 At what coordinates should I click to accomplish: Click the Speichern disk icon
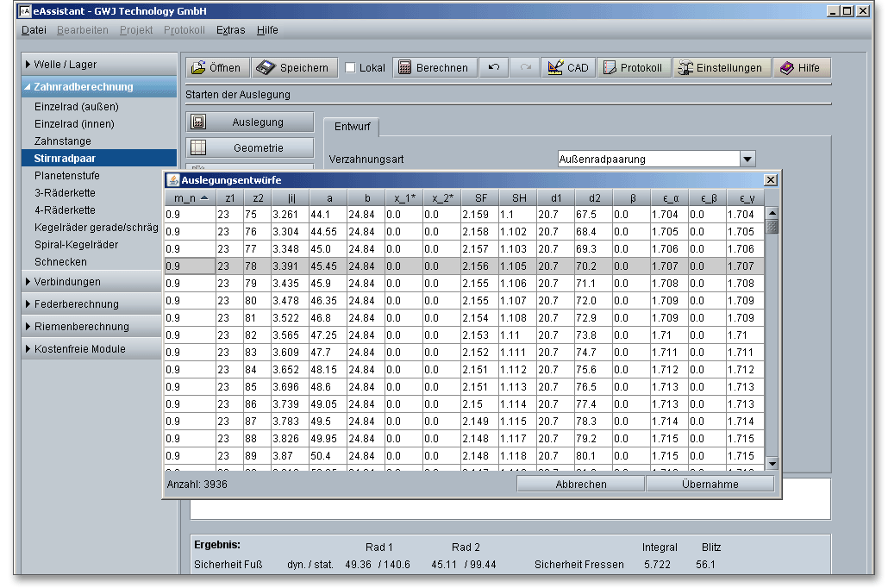pyautogui.click(x=266, y=68)
